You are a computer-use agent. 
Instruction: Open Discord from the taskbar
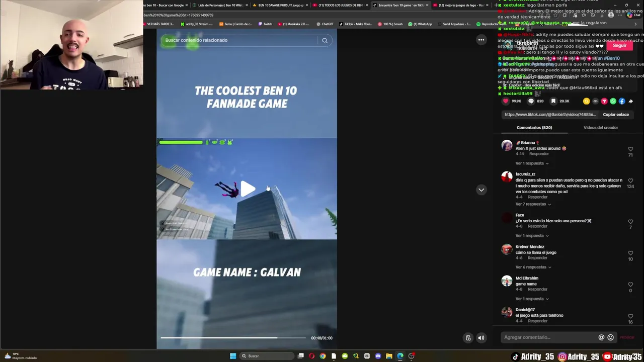coord(378,356)
